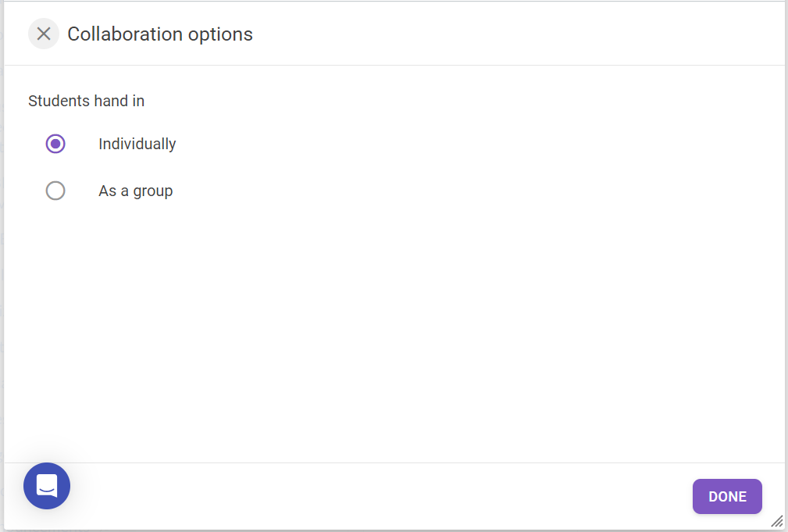Click the filled purple radio circle
Viewport: 788px width, 532px height.
tap(55, 144)
